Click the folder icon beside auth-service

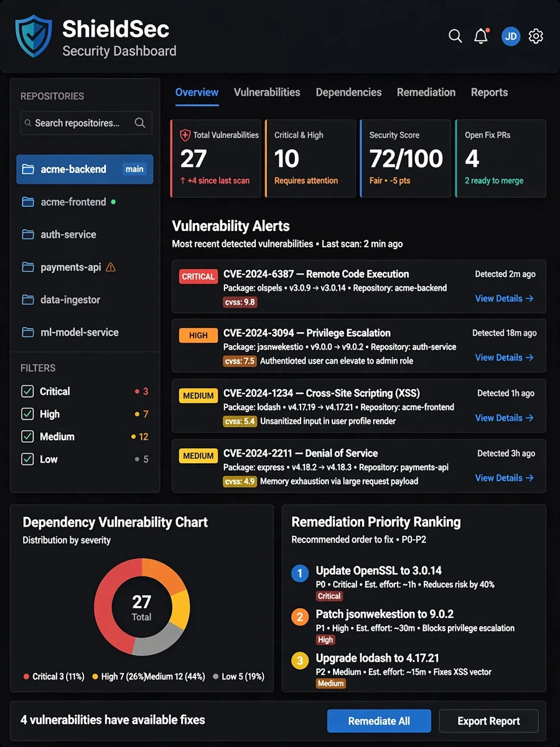coord(27,234)
